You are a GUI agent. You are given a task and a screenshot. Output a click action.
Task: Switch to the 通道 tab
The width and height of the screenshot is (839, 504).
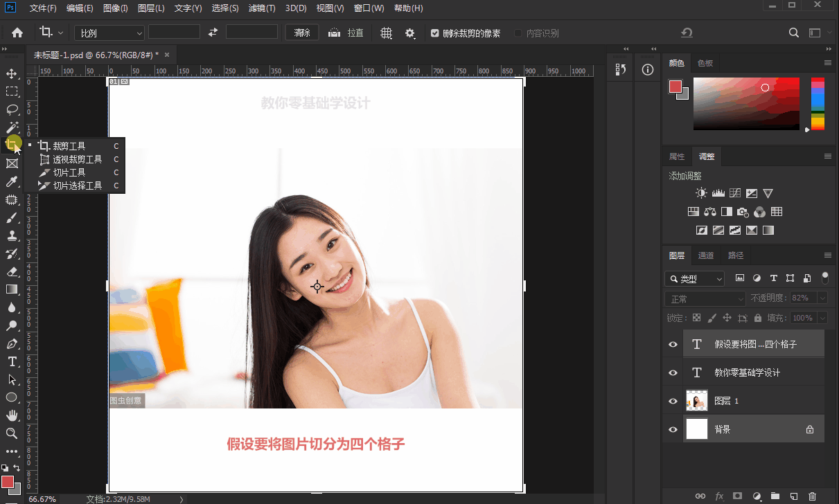point(706,255)
